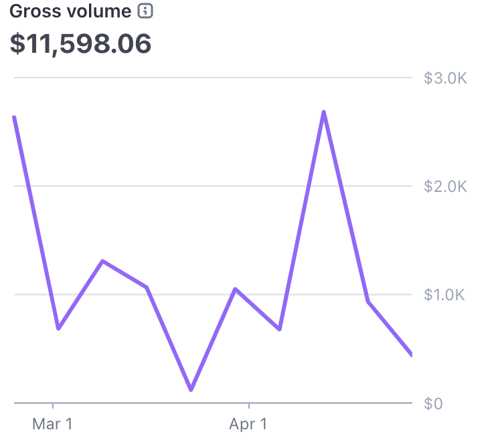Click the line's final point at right edge
Viewport: 490px width, 448px height.
click(x=410, y=354)
